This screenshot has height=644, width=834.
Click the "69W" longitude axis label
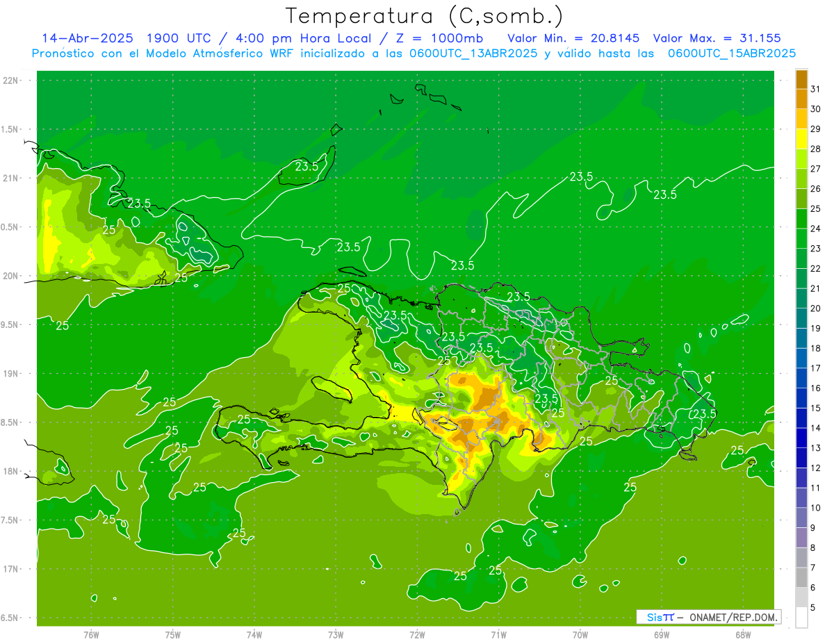point(661,635)
